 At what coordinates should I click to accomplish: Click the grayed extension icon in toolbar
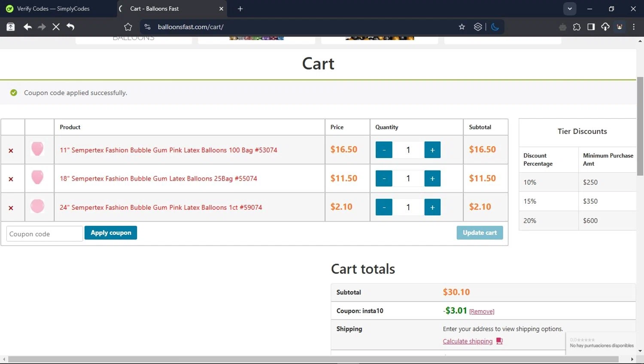[x=562, y=27]
